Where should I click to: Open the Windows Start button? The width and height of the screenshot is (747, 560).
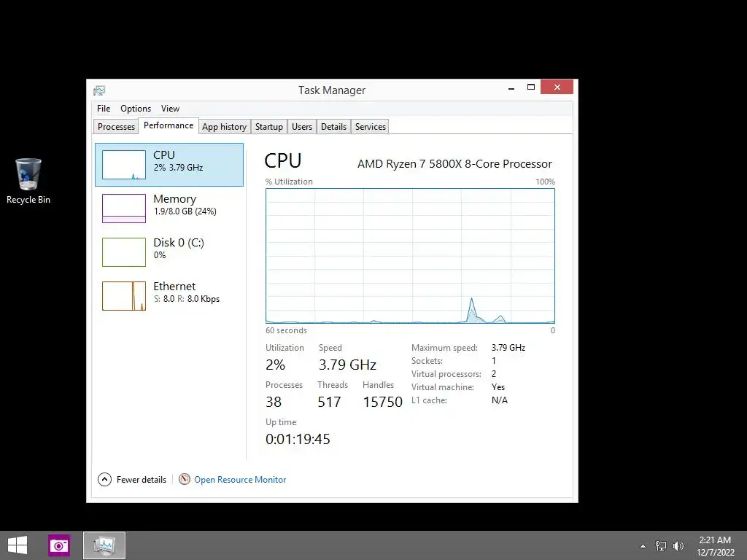tap(18, 545)
